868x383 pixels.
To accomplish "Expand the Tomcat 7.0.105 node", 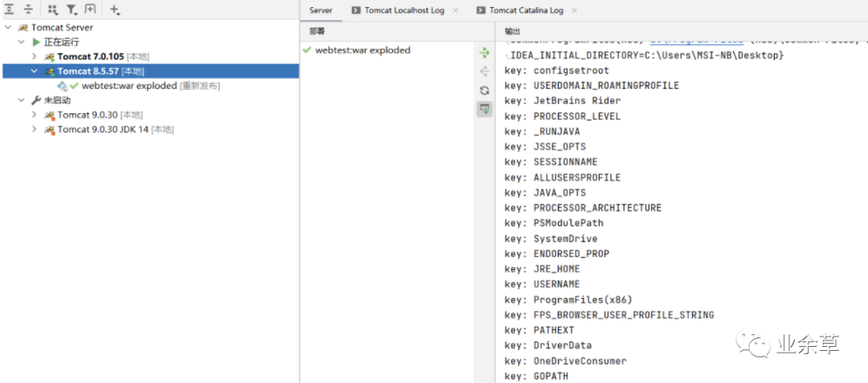I will [x=35, y=56].
